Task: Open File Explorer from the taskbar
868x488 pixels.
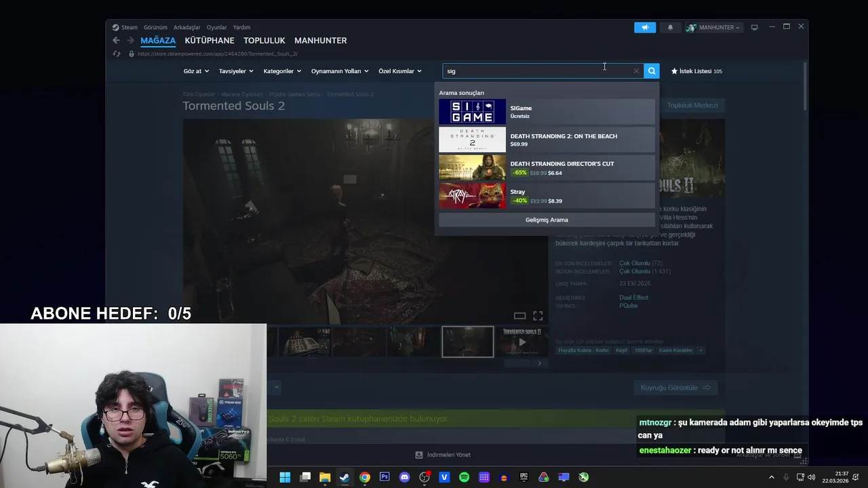Action: click(325, 477)
